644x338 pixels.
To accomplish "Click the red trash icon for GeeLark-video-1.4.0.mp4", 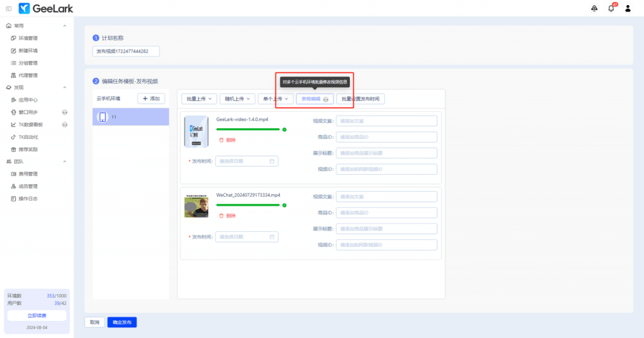I will [221, 140].
